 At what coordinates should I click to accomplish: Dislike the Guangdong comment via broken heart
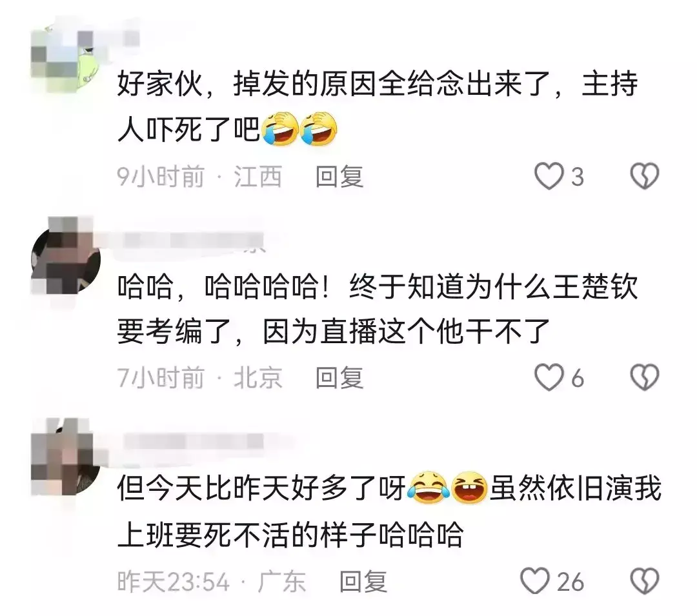[x=645, y=581]
